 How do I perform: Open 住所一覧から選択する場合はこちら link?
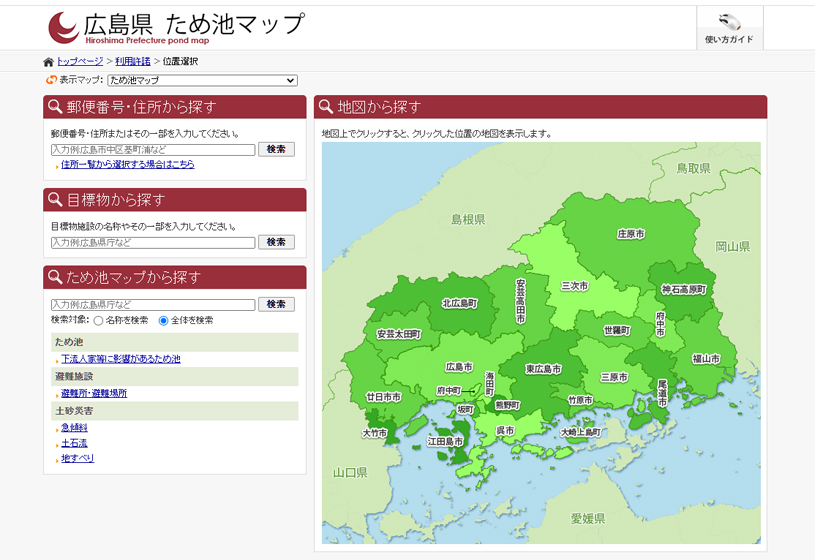click(127, 164)
